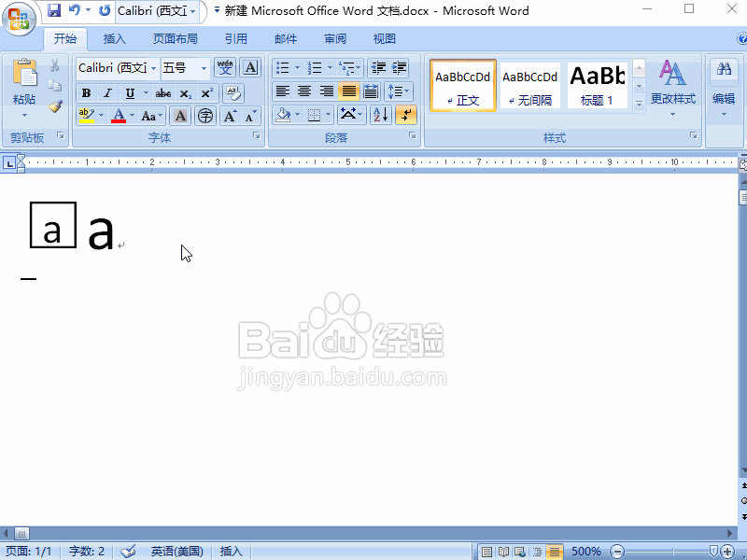The image size is (747, 560).
Task: Click the Enclose Characters icon
Action: 205,115
